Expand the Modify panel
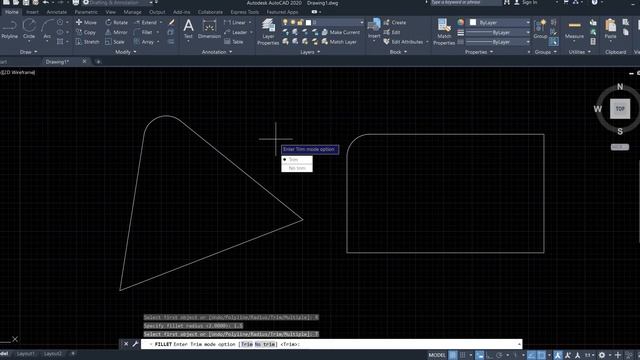Screen dimensions: 640x360 pyautogui.click(x=126, y=52)
